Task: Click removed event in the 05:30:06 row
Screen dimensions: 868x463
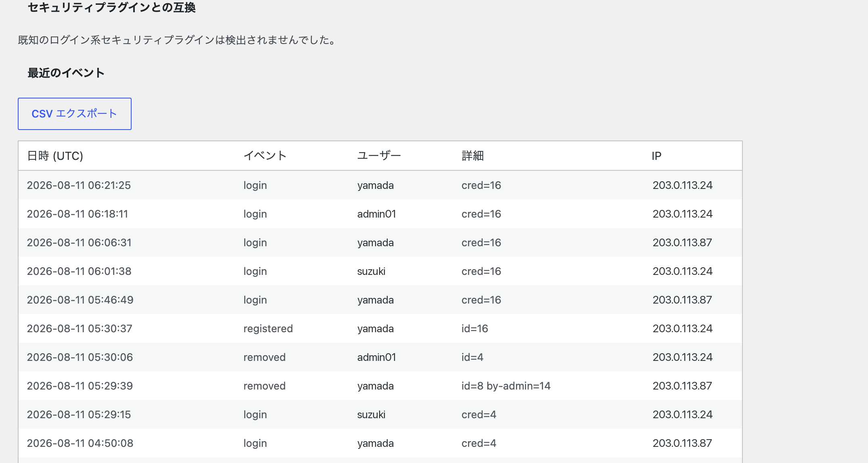Action: 264,357
